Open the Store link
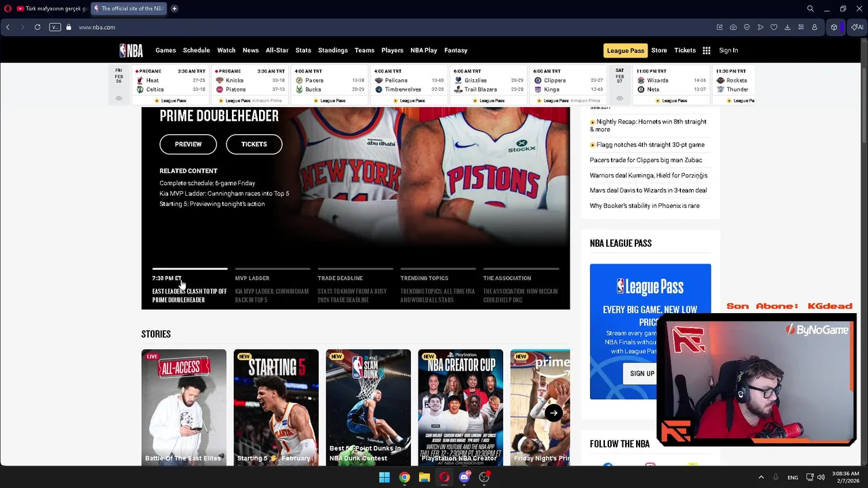Viewport: 868px width, 488px height. (x=659, y=50)
